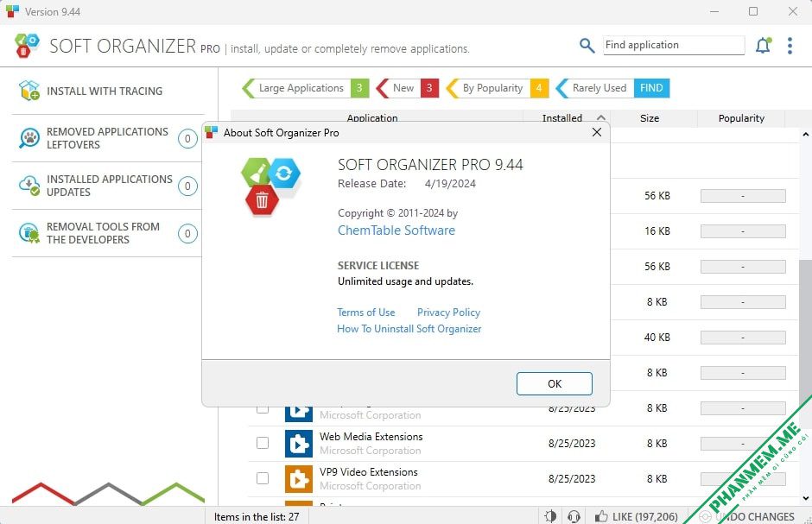812x524 pixels.
Task: Click the search magnifier icon
Action: coord(587,46)
